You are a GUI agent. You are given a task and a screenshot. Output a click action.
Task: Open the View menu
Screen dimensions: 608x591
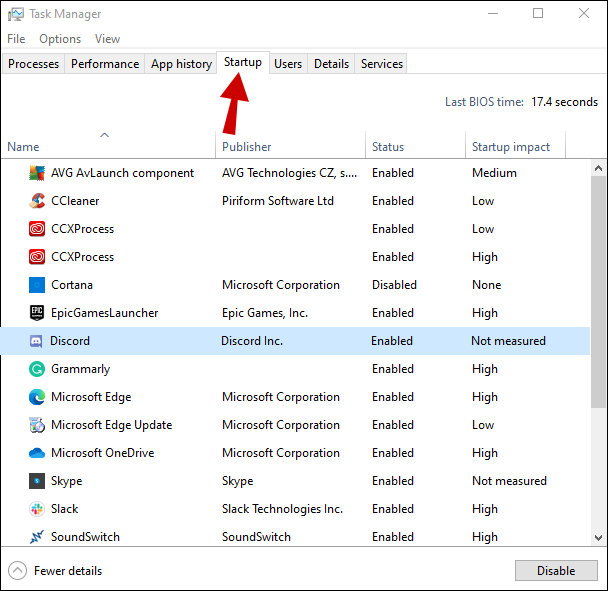tap(107, 39)
